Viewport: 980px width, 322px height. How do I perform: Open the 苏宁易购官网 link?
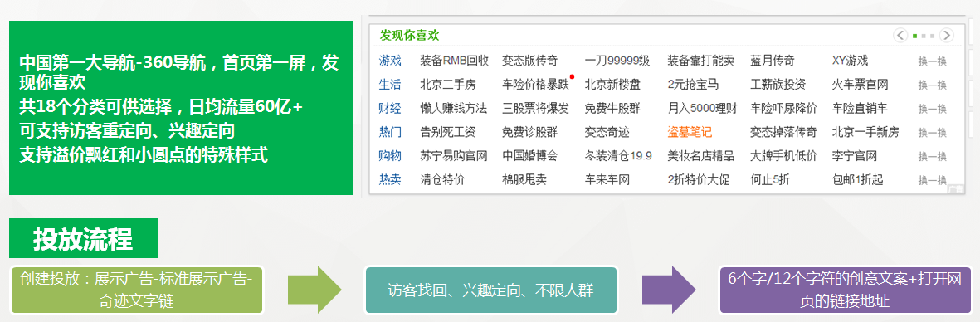[x=454, y=156]
